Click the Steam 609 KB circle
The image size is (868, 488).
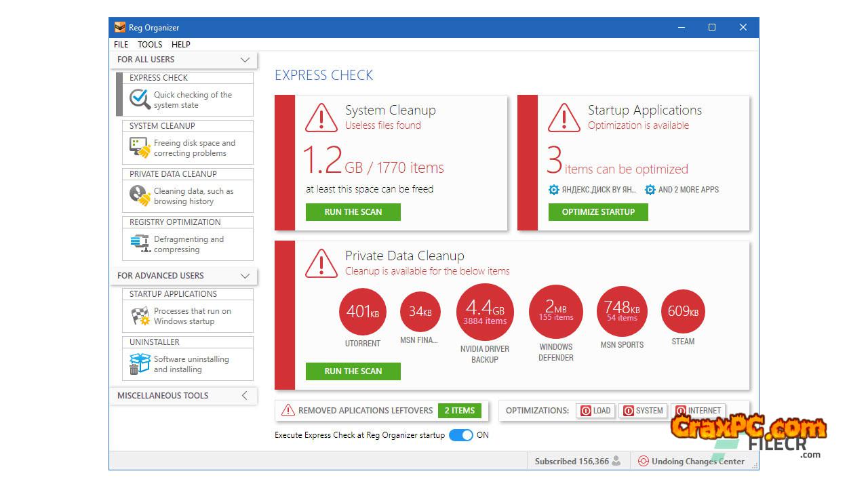pyautogui.click(x=683, y=312)
